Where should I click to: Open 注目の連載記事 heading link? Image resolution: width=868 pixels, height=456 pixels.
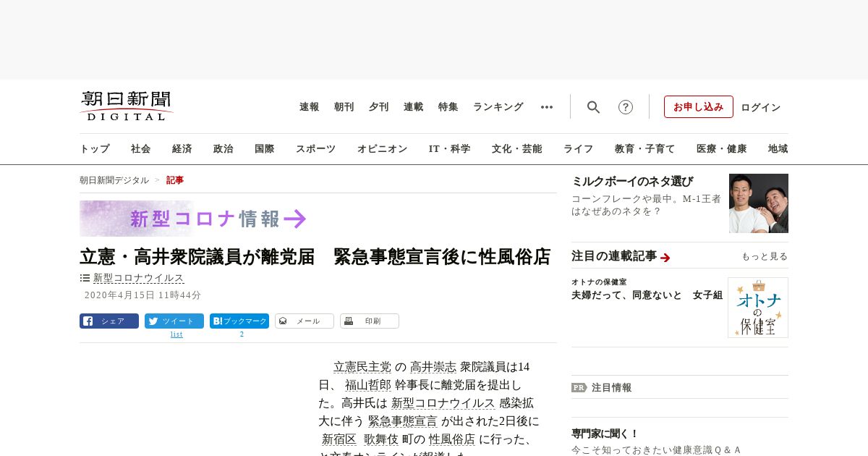pos(614,256)
